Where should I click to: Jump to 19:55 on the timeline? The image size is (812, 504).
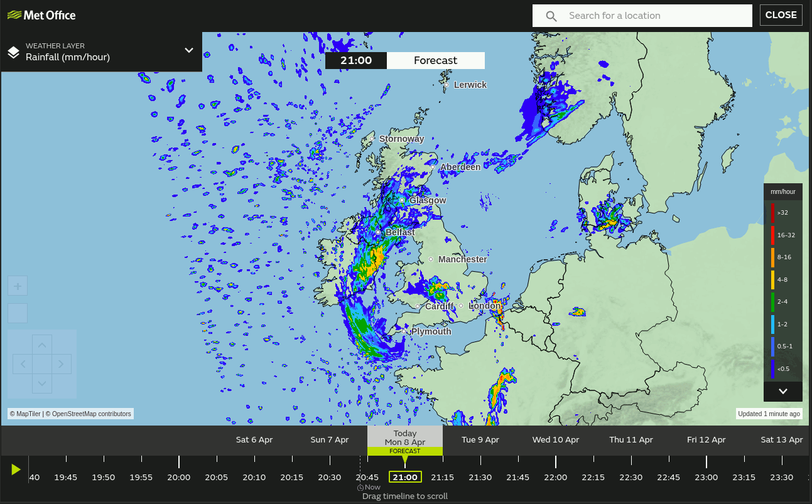pyautogui.click(x=141, y=477)
